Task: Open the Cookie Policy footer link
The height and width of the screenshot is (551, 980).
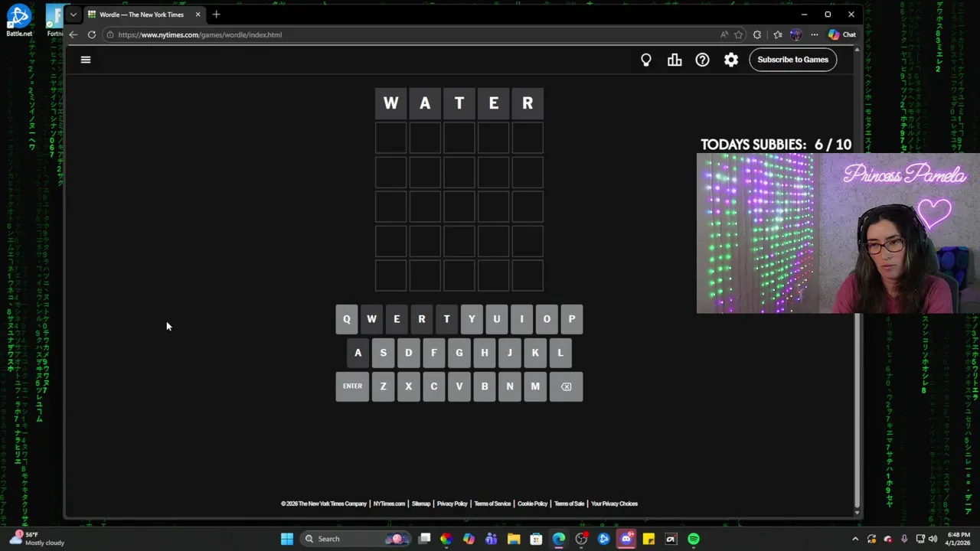Action: [x=532, y=504]
